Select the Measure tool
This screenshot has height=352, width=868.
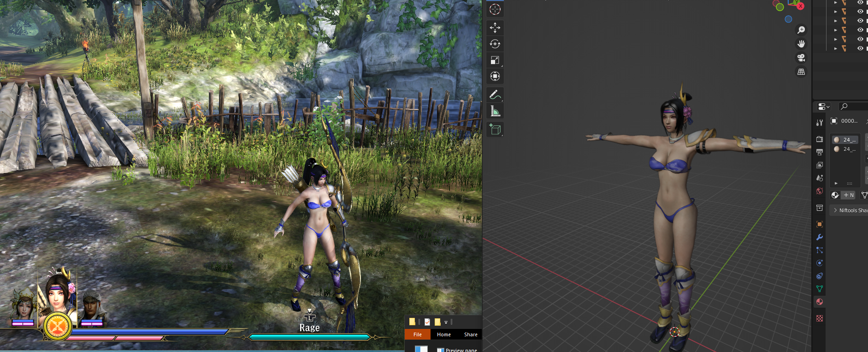tap(495, 111)
